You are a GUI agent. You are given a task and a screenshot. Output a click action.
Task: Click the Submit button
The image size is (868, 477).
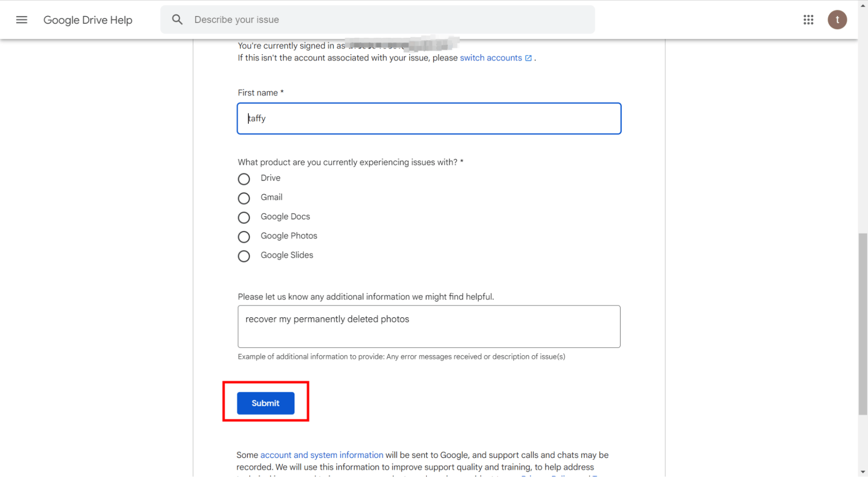tap(266, 402)
